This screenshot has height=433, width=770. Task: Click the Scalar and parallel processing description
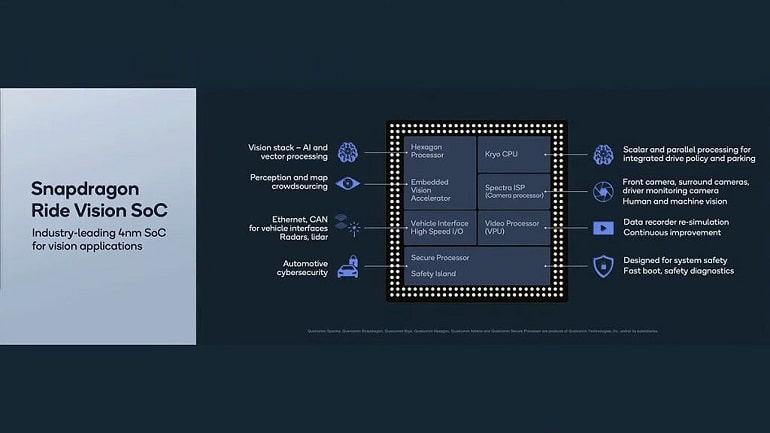pyautogui.click(x=689, y=154)
